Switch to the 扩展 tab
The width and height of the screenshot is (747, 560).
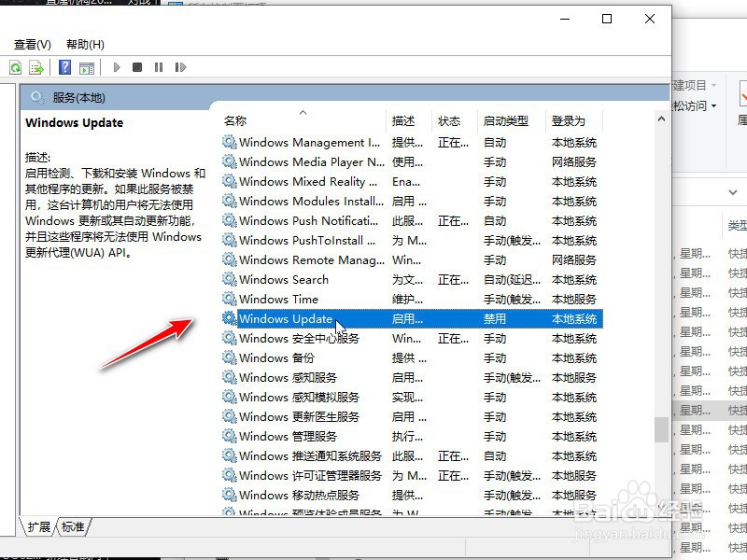click(38, 526)
